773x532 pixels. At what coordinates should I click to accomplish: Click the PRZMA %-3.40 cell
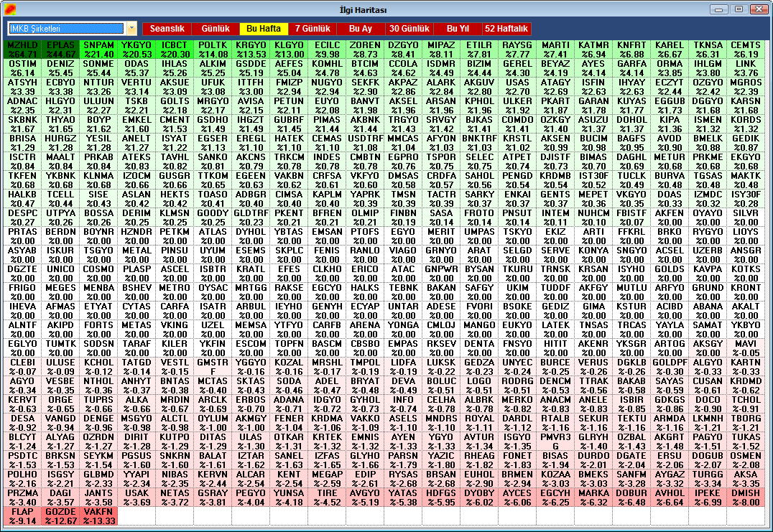23,498
